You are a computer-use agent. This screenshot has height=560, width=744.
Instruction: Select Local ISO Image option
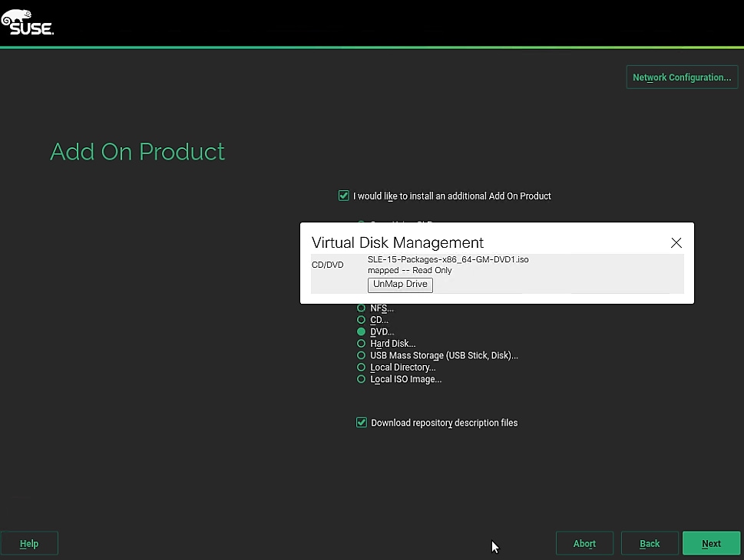[361, 379]
